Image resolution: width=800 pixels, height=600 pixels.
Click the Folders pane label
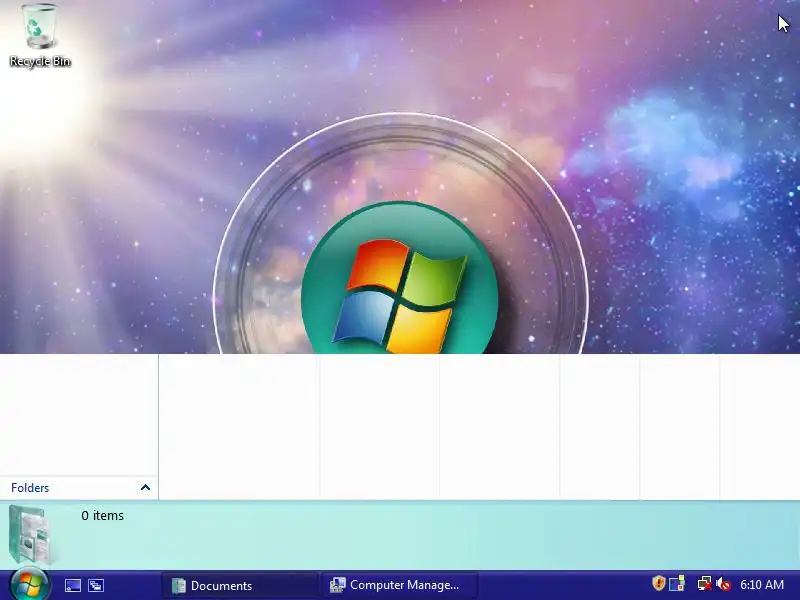tap(30, 488)
